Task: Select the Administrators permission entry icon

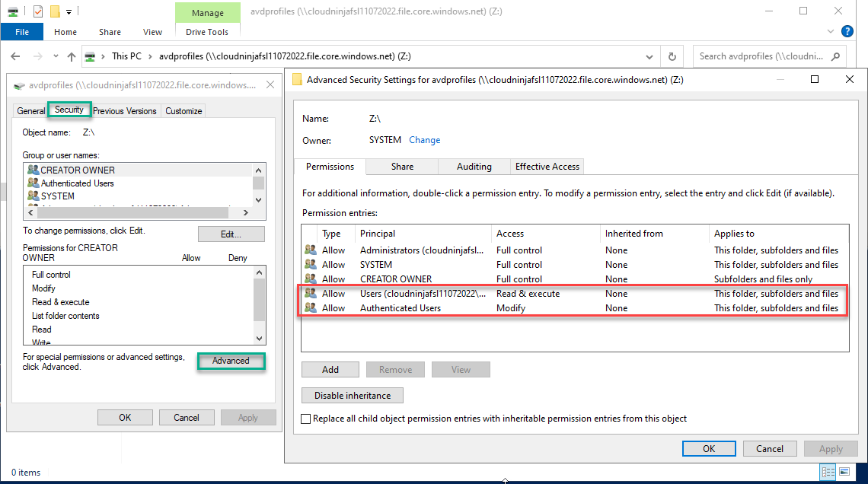Action: tap(311, 250)
